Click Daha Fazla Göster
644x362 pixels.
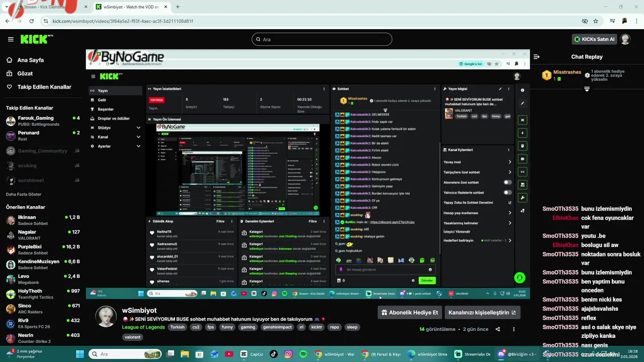tap(24, 194)
